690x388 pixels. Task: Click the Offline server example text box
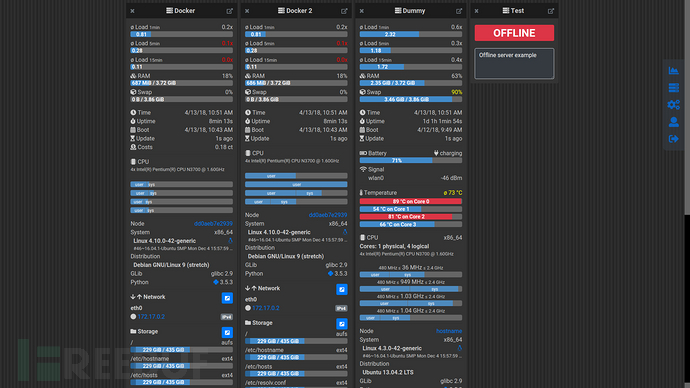[514, 64]
